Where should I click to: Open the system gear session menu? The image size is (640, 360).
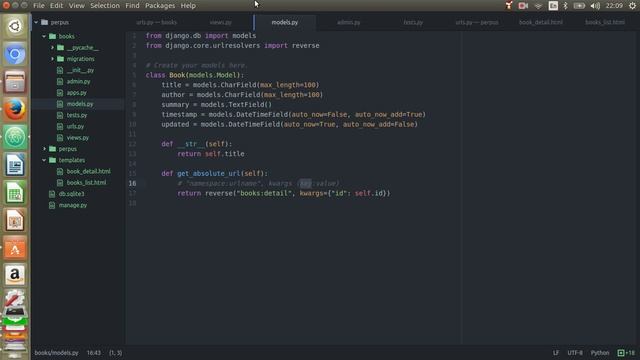coord(632,6)
